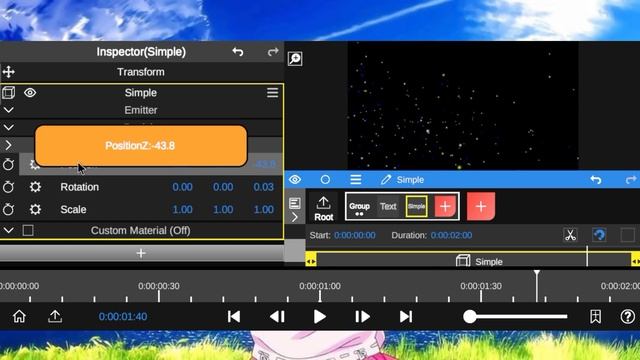The width and height of the screenshot is (640, 360).
Task: Collapse the Emitter section chevron
Action: (9, 110)
